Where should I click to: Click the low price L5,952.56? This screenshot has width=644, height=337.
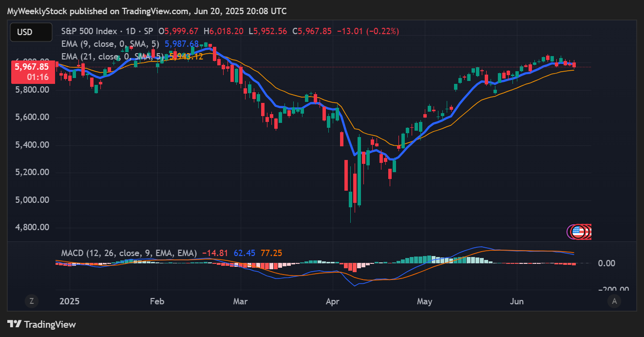click(268, 31)
